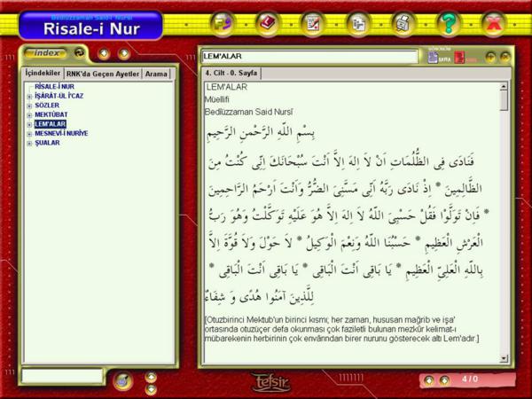Image resolution: width=532 pixels, height=399 pixels.
Task: Switch to RNK'da Geçen Ayetler tab
Action: (x=103, y=74)
